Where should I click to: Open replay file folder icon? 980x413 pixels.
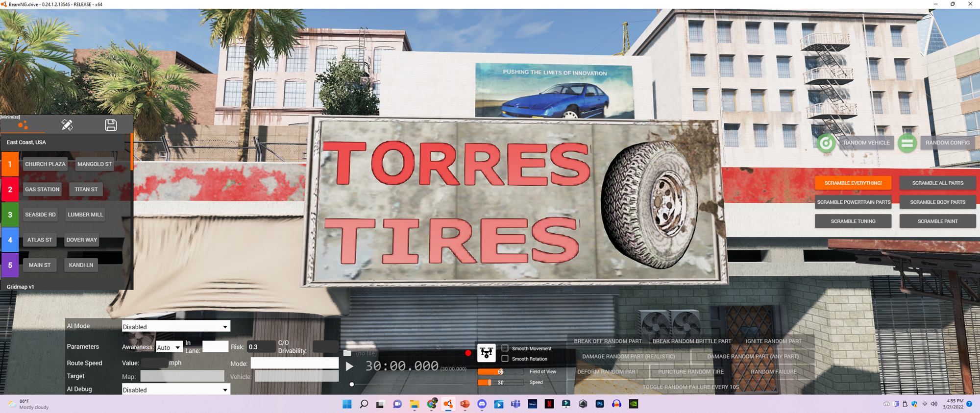click(x=347, y=353)
